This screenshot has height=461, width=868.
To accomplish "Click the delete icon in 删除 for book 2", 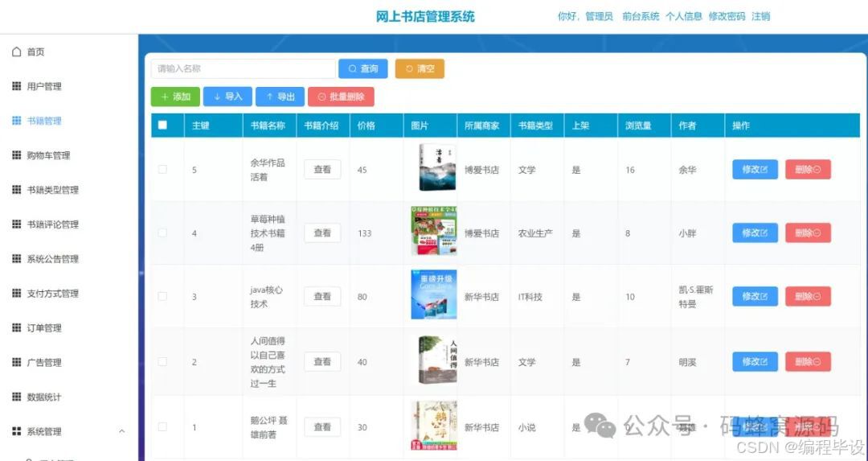I will 817,361.
